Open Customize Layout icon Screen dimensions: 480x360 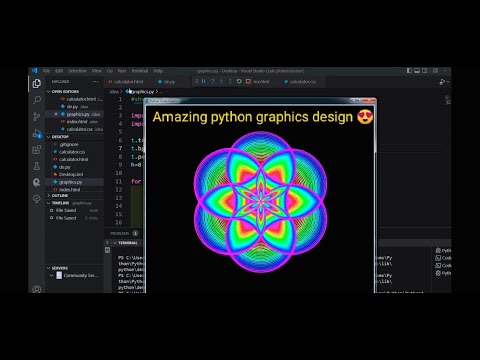[x=435, y=71]
